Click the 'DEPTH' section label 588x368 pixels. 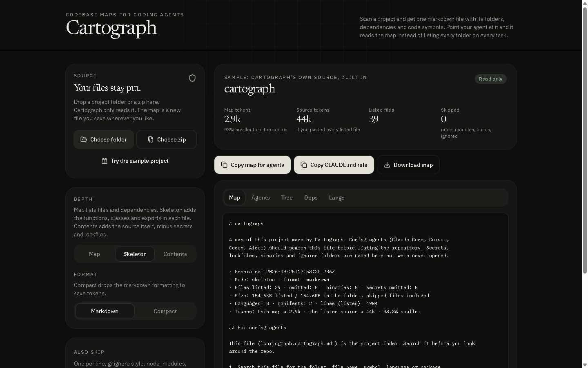click(x=83, y=199)
